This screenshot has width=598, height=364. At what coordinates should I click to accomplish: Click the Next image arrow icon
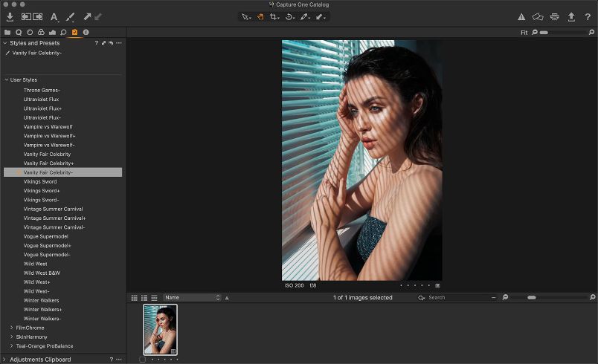38,17
